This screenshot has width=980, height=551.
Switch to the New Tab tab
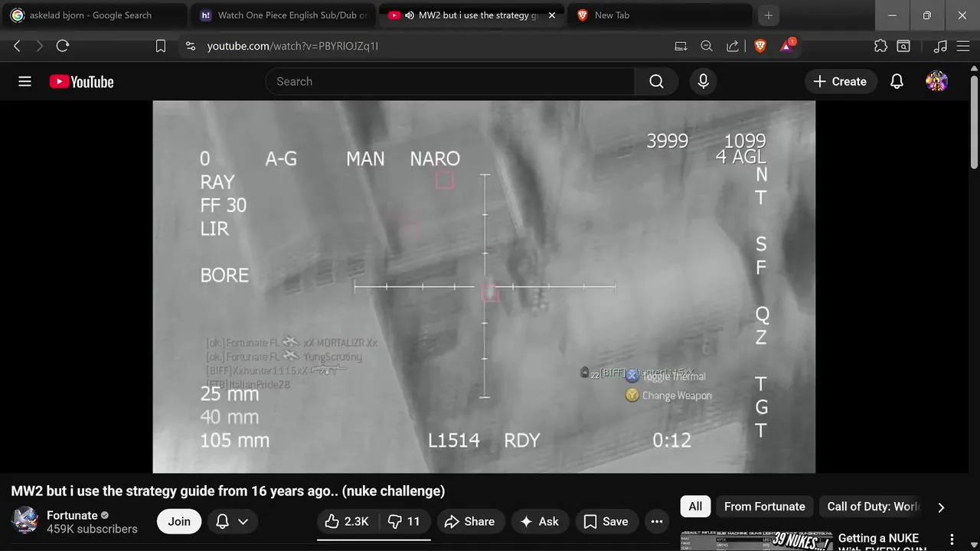tap(659, 15)
